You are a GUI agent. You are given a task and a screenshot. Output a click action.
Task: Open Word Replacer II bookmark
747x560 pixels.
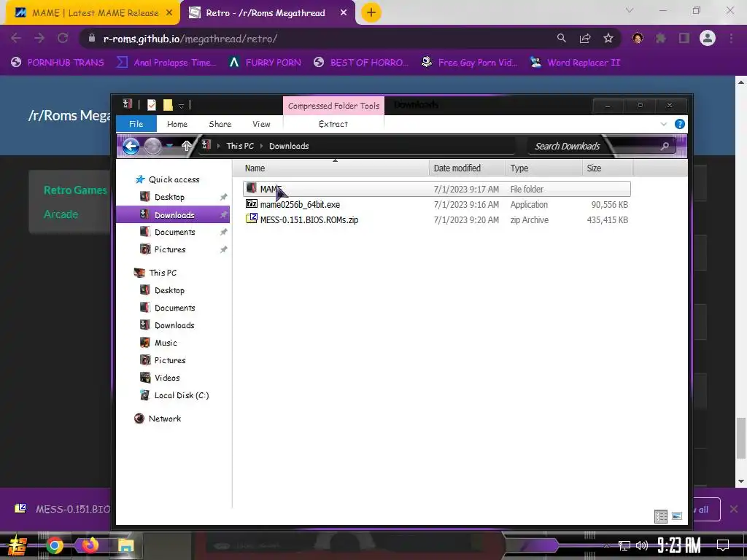(576, 63)
